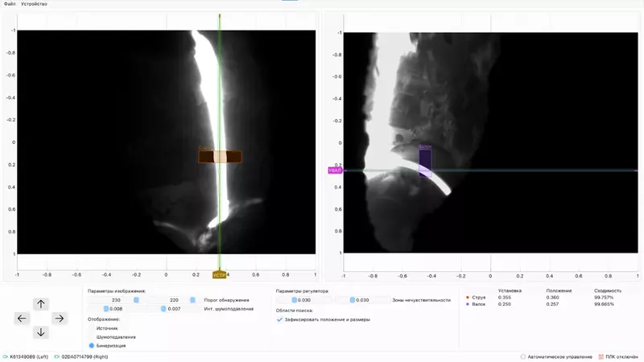Click the right camera 02DA0714799 status icon
This screenshot has height=362, width=644.
57,356
